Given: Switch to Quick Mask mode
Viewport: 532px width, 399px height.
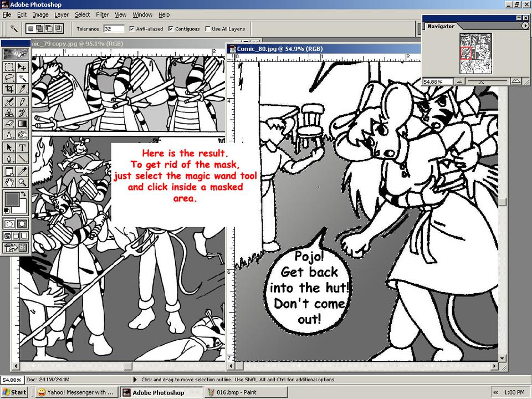Looking at the screenshot, I should click(x=22, y=224).
